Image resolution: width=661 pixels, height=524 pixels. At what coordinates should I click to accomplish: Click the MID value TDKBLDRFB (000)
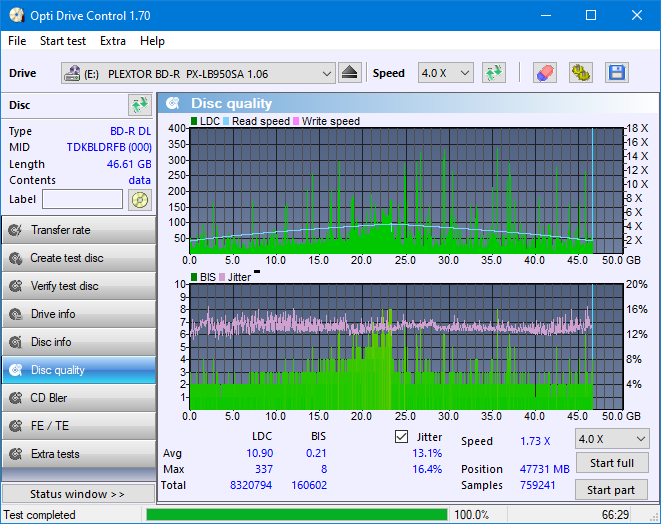pyautogui.click(x=109, y=148)
